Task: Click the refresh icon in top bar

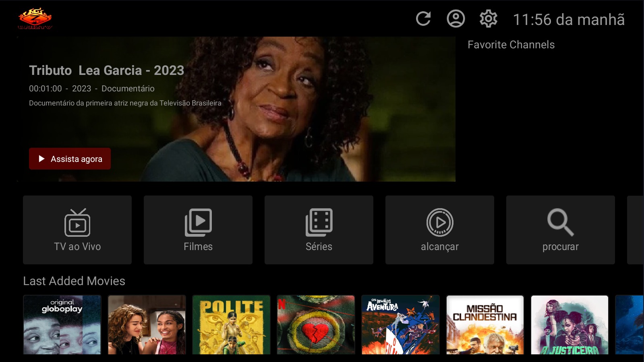Action: point(423,19)
